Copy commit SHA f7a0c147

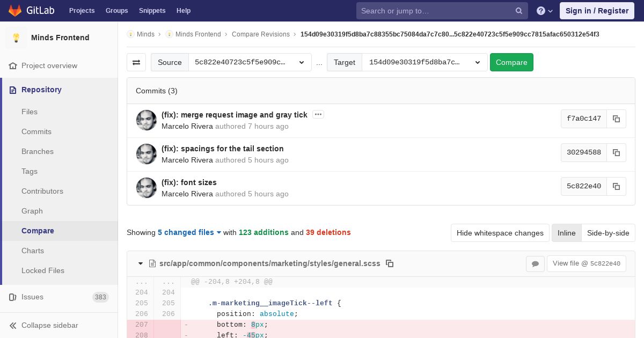[616, 119]
